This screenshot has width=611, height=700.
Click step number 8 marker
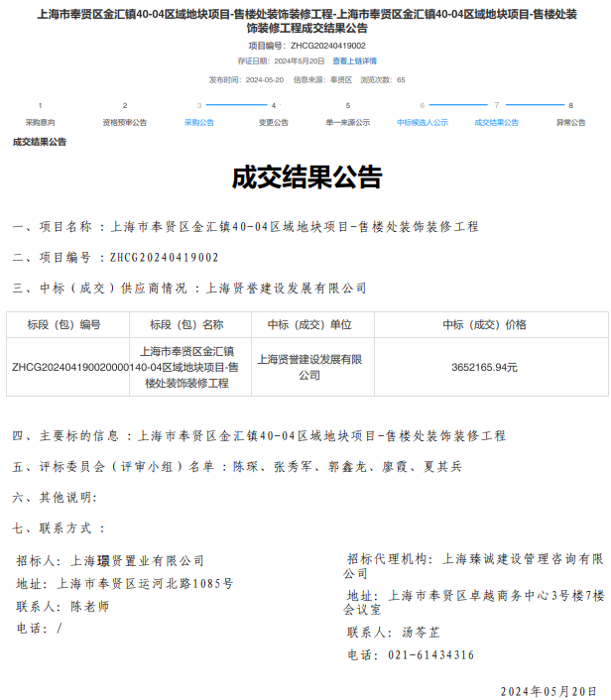point(570,105)
